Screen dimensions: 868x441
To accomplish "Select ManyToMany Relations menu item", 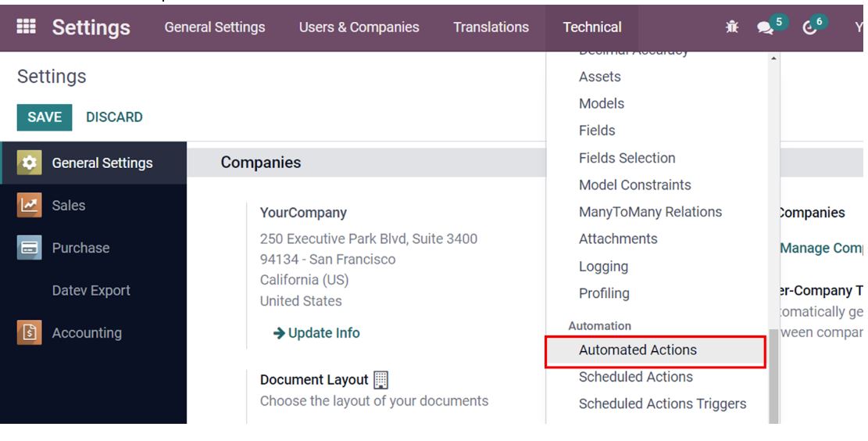I will [x=650, y=212].
